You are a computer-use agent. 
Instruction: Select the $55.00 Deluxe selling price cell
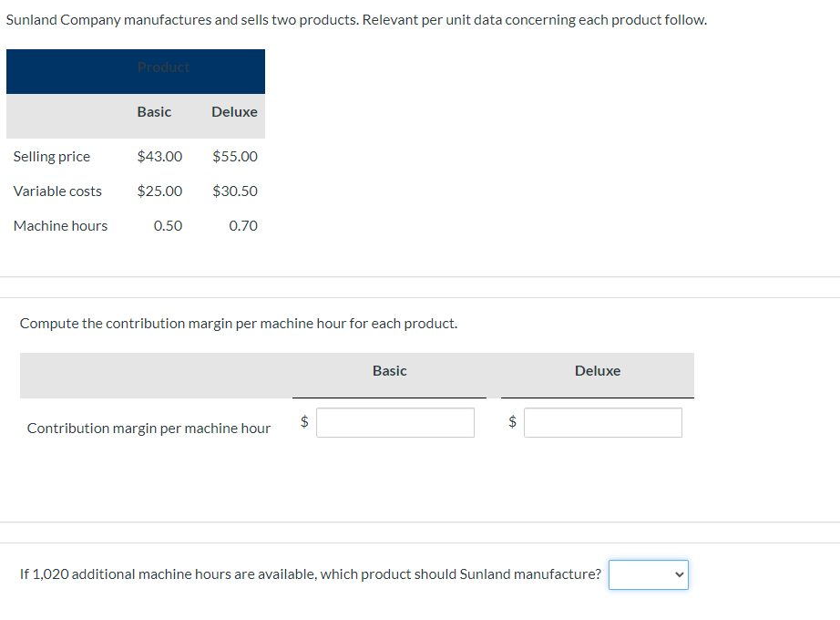pos(235,157)
